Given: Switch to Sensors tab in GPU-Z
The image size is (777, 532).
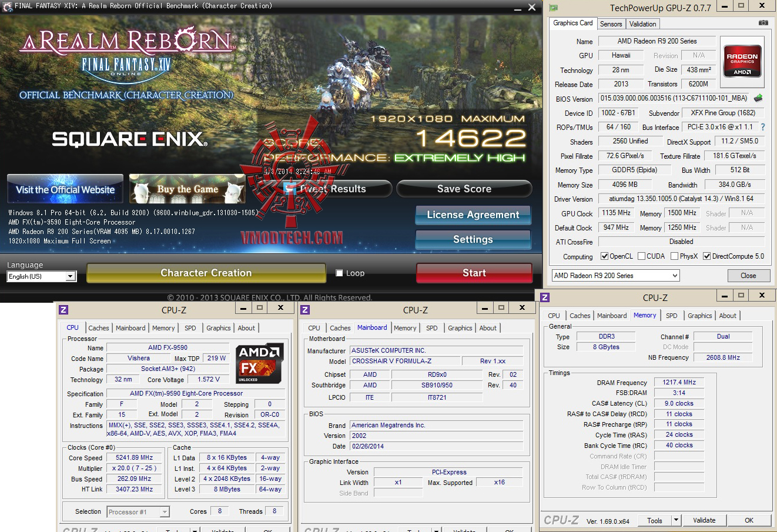Looking at the screenshot, I should pos(611,24).
